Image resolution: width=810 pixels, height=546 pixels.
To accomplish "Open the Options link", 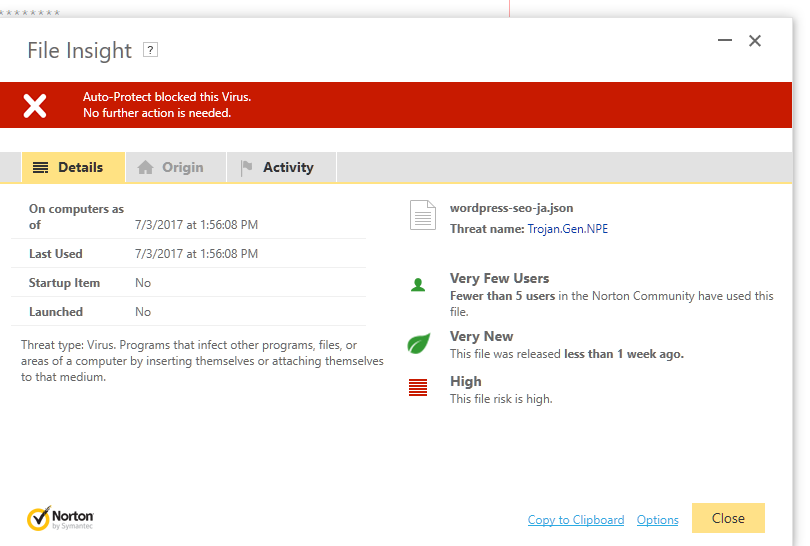I will click(657, 520).
